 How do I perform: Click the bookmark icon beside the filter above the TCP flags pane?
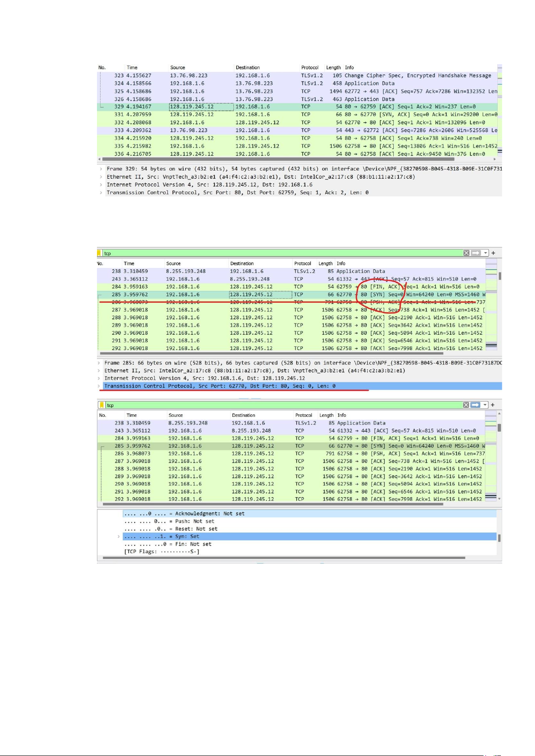click(x=101, y=405)
